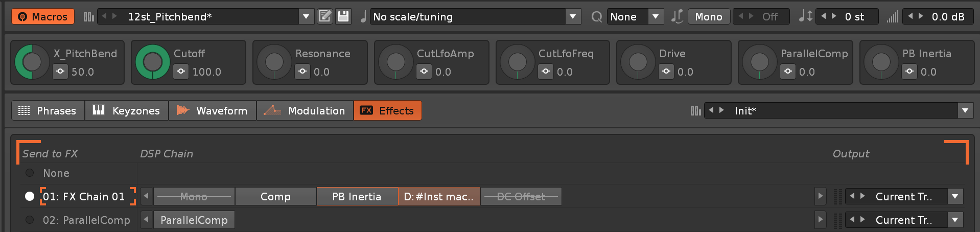Viewport: 980px width, 232px height.
Task: Select the PB Inertia device in DSP chain
Action: click(x=357, y=197)
